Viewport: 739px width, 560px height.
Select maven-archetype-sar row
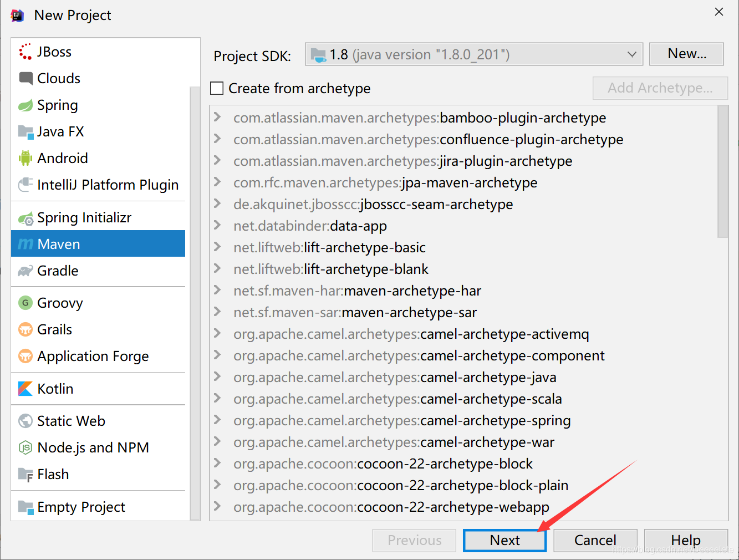463,312
